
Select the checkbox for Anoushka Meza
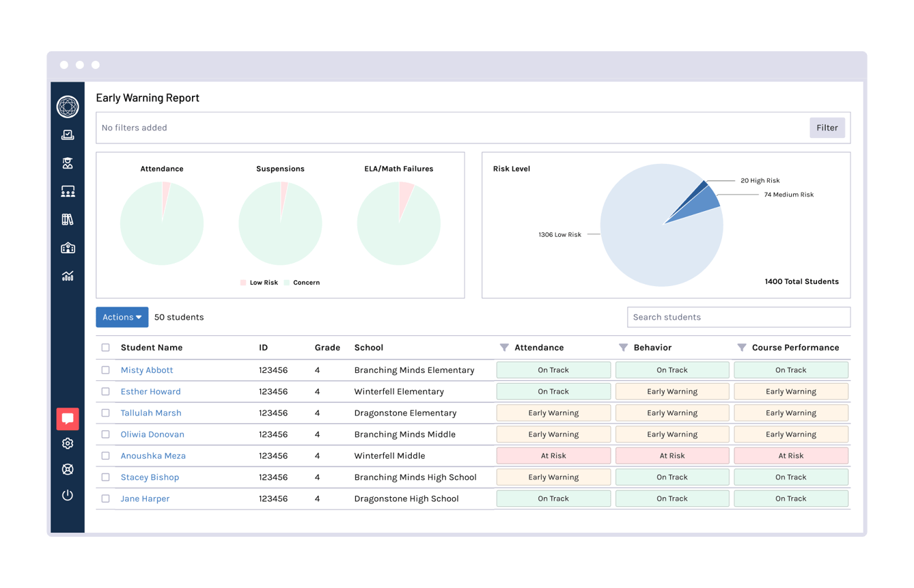105,456
